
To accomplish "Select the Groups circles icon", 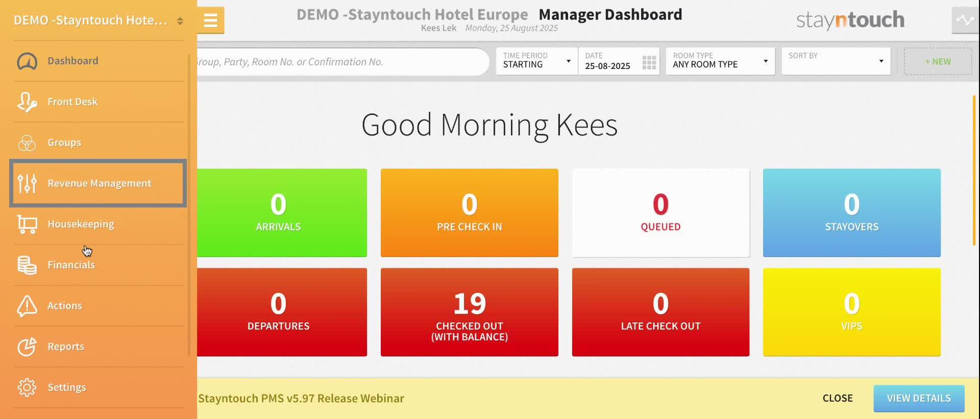I will click(x=27, y=143).
